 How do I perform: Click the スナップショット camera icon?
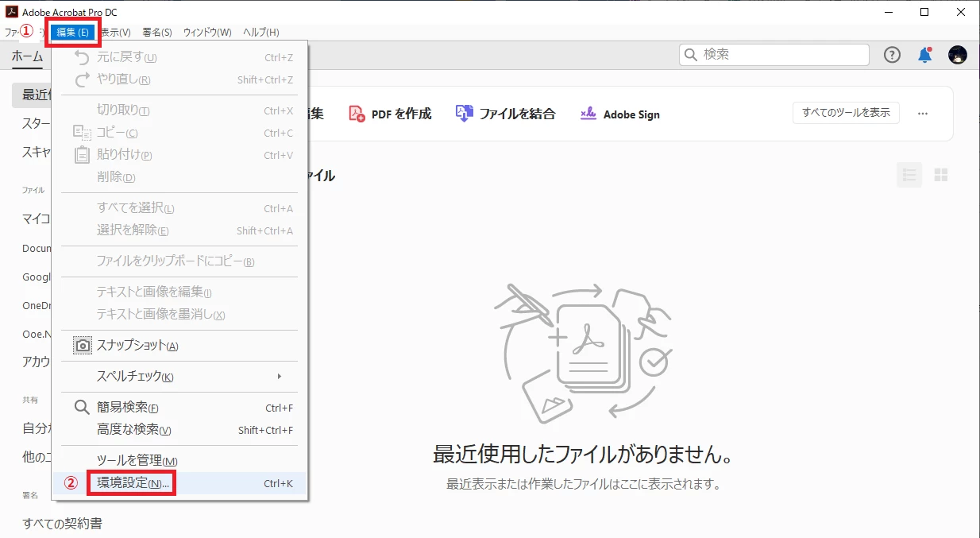[82, 346]
